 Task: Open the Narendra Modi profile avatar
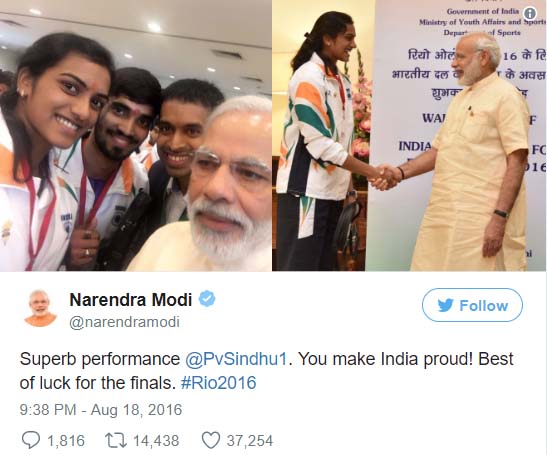(x=40, y=308)
